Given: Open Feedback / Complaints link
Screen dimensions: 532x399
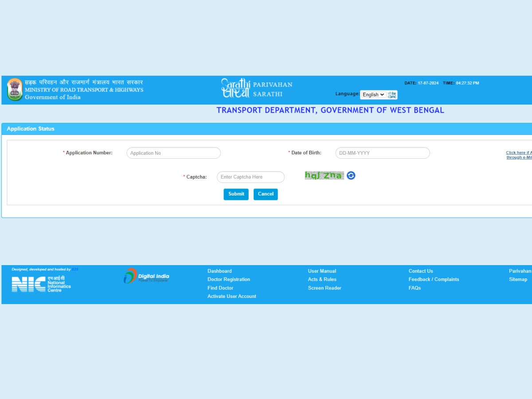Looking at the screenshot, I should [x=434, y=279].
